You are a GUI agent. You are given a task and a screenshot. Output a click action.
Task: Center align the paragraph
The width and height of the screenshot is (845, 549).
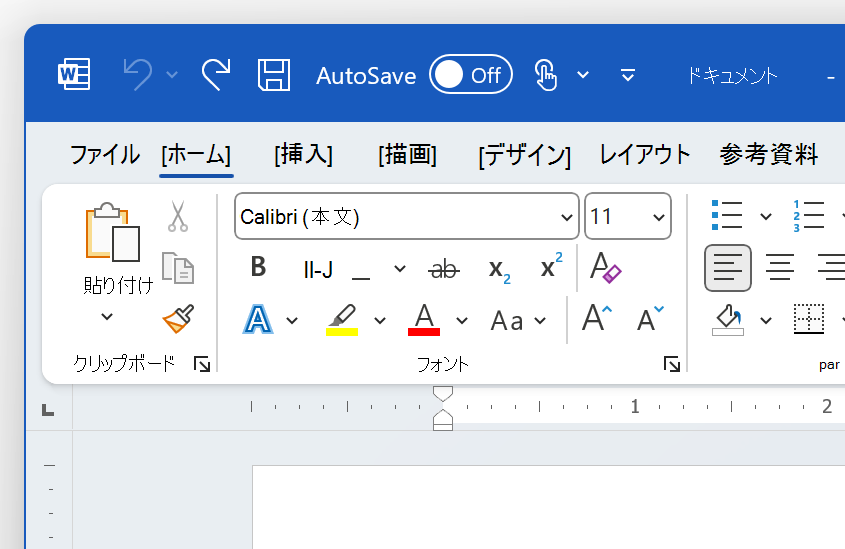pos(780,267)
